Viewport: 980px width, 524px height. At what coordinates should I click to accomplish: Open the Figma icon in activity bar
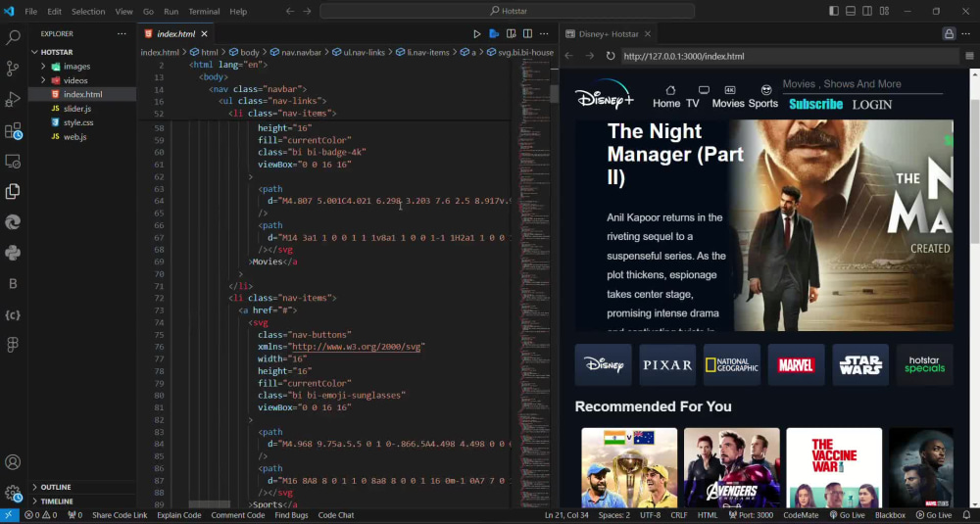pos(13,345)
